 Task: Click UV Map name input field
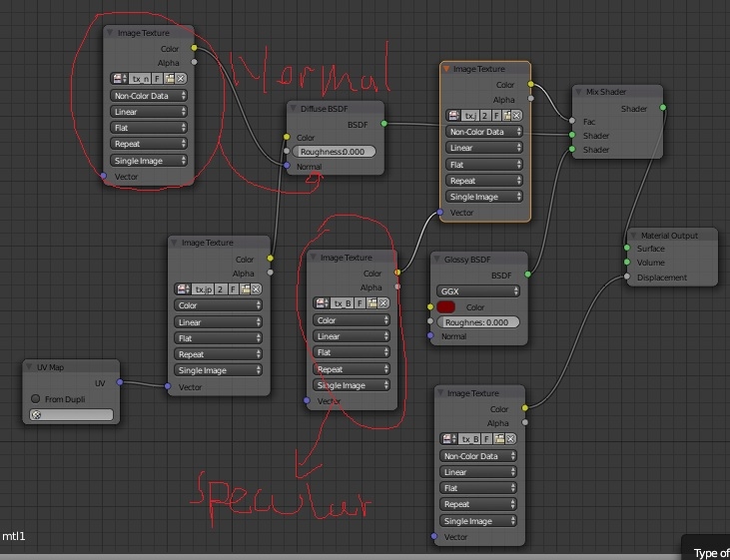(x=71, y=415)
